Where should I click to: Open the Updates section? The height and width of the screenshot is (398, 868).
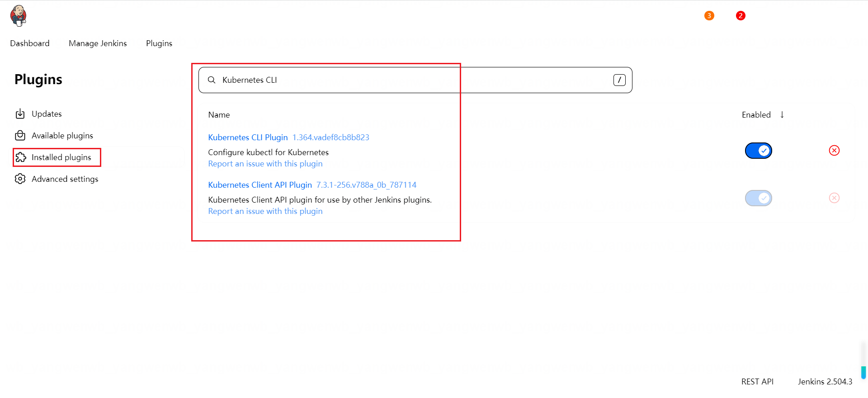pyautogui.click(x=47, y=114)
